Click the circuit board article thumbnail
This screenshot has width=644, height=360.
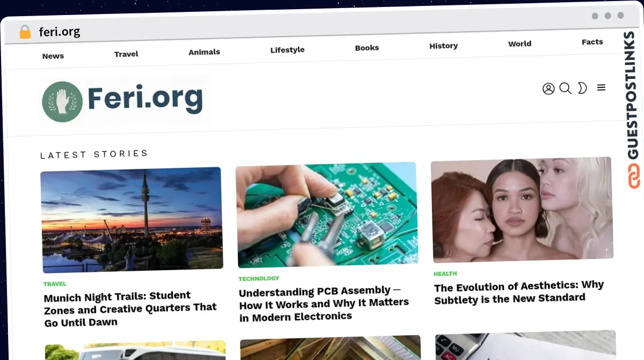(x=327, y=214)
